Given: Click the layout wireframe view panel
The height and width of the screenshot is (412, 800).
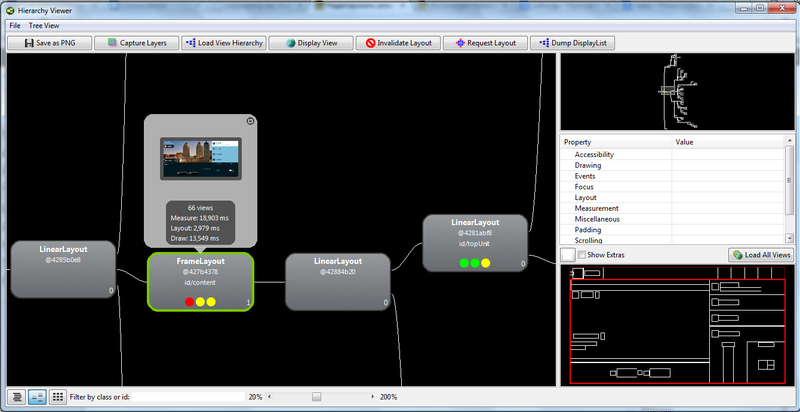Looking at the screenshot, I should [x=678, y=325].
